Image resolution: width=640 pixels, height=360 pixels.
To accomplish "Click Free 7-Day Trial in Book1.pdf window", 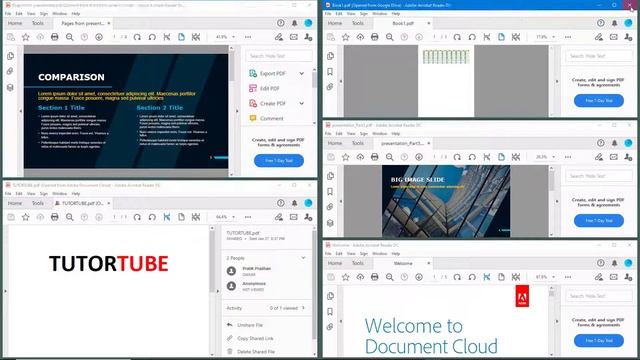I will (599, 100).
